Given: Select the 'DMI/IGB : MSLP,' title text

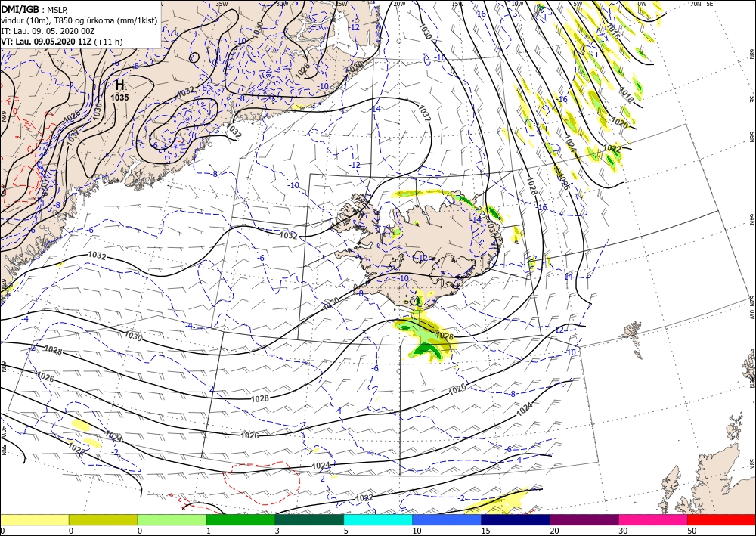Looking at the screenshot, I should click(35, 9).
